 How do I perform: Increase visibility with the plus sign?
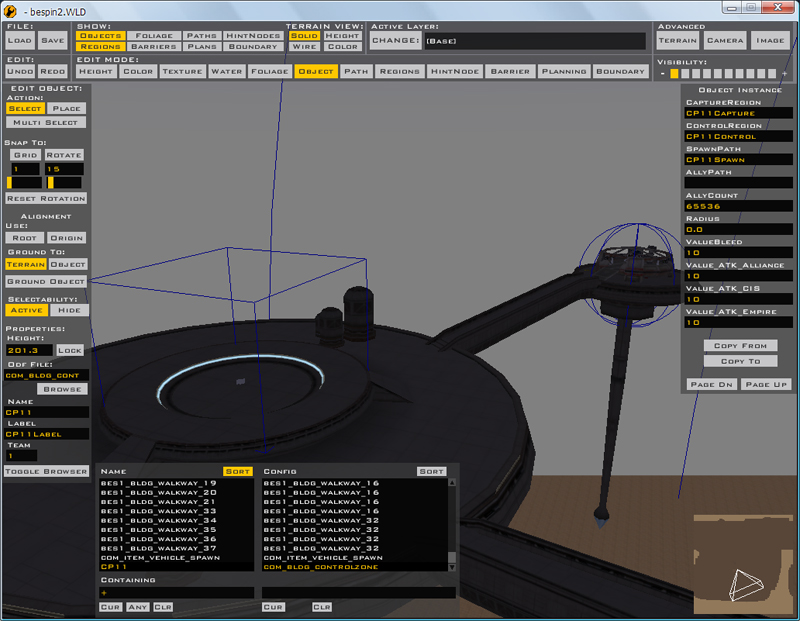(784, 73)
